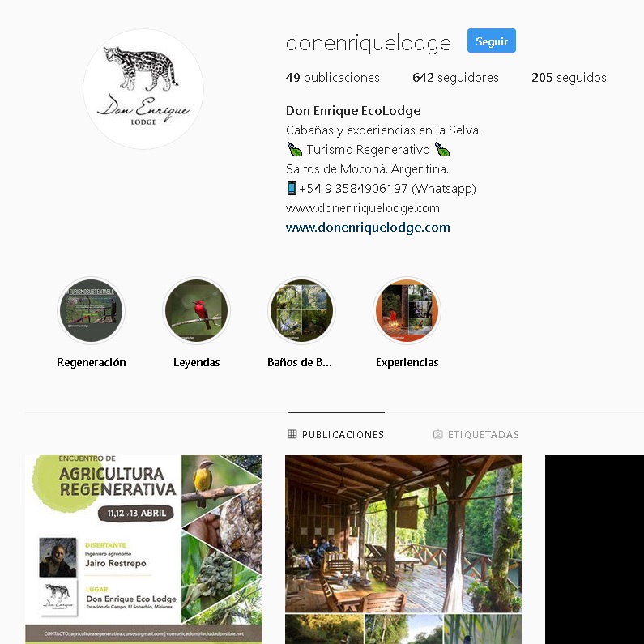Viewport: 644px width, 644px height.
Task: Click the blue Seguir button
Action: 491,41
